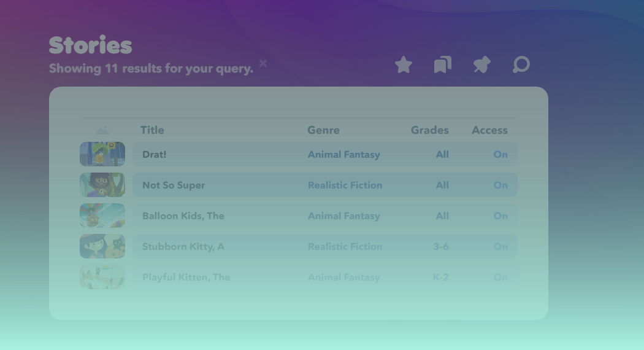The image size is (644, 350).
Task: Toggle Access On for Balloon Kids, The
Action: [x=500, y=216]
